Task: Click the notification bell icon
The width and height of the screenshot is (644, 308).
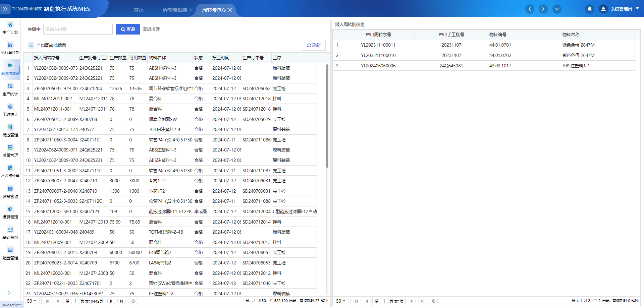Action: coord(589,9)
